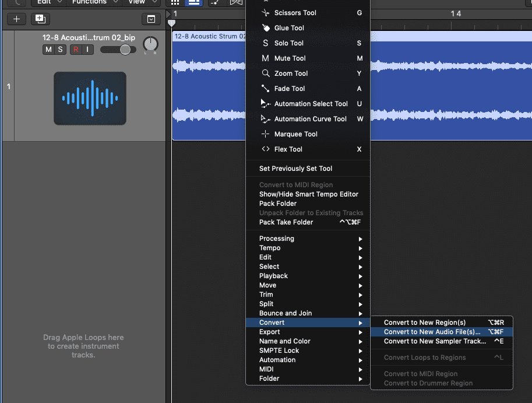Open the Name and Color submenu
Viewport: 532px width, 403px height.
coord(308,341)
